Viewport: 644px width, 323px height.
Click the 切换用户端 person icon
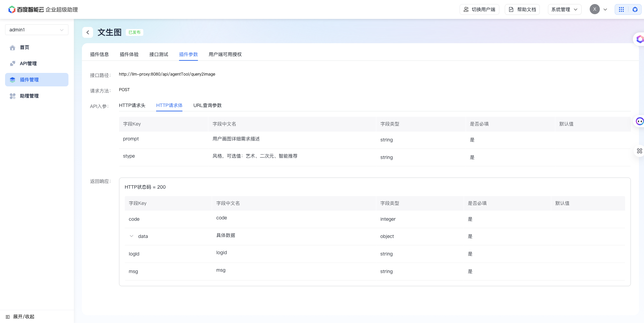pyautogui.click(x=466, y=9)
